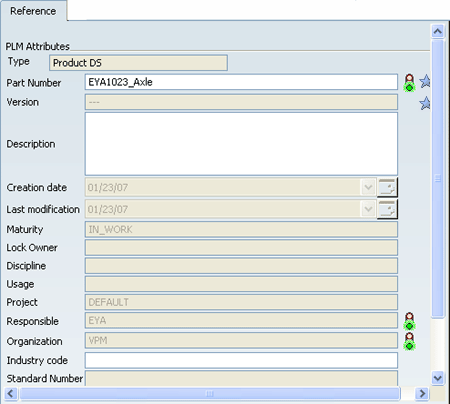
Task: Expand the Creation date dropdown arrow
Action: 368,187
